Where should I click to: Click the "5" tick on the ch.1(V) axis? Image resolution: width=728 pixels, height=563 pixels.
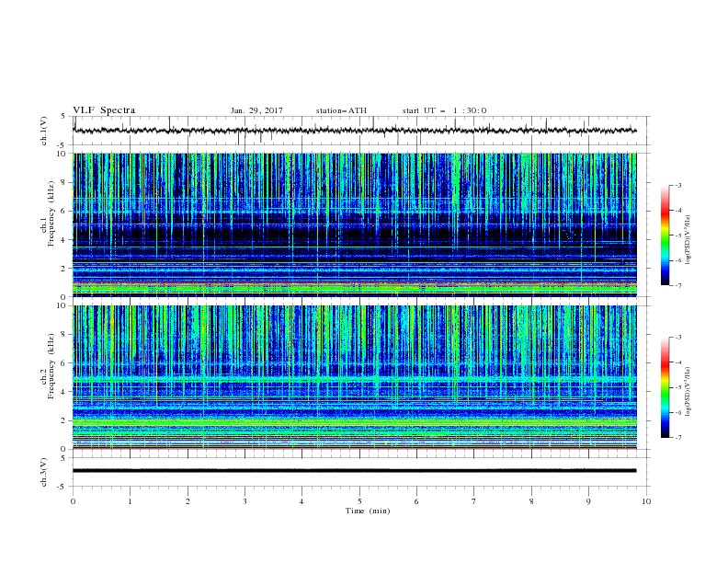(63, 116)
